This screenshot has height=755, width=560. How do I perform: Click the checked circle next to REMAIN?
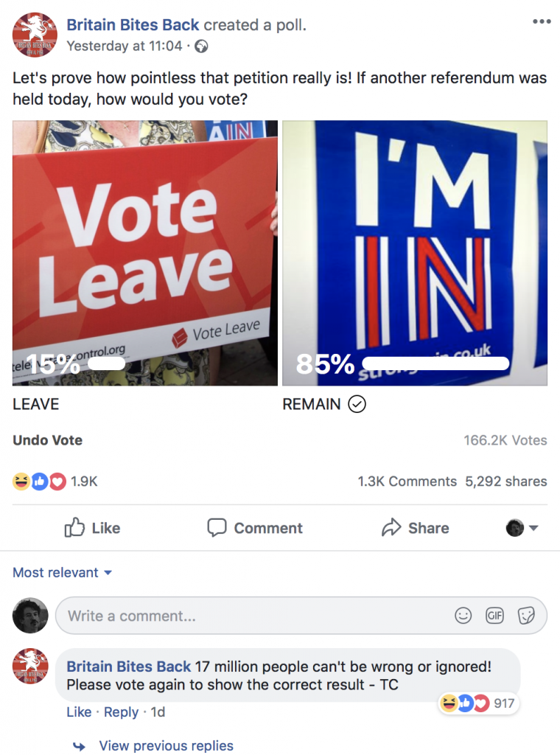[x=357, y=404]
